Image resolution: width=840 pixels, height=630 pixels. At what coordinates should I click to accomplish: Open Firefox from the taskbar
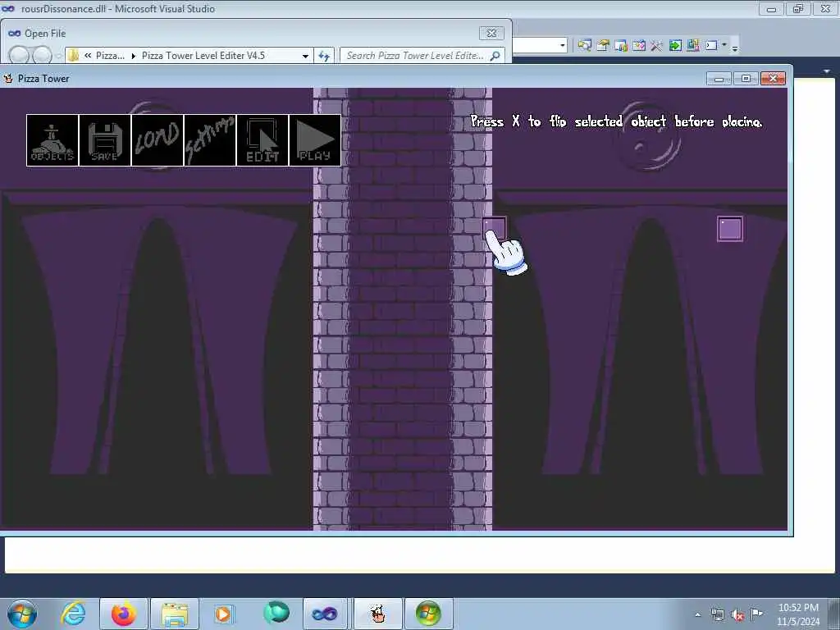pos(124,614)
